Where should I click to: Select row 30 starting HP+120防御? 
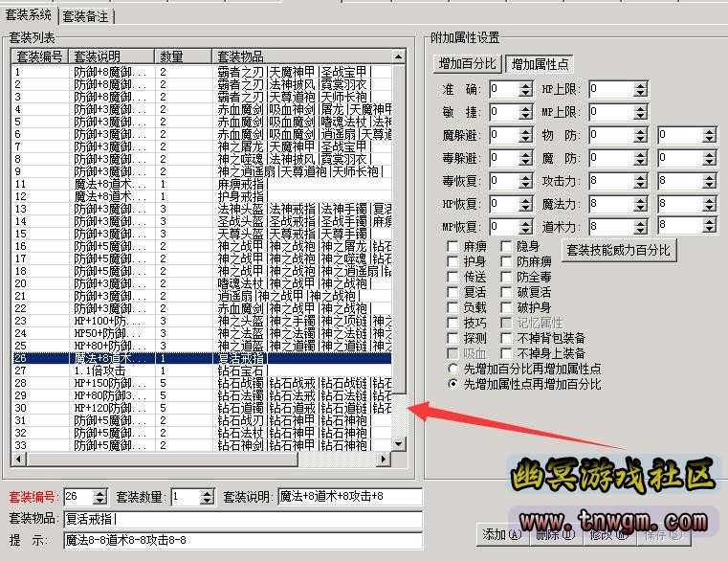[201, 408]
